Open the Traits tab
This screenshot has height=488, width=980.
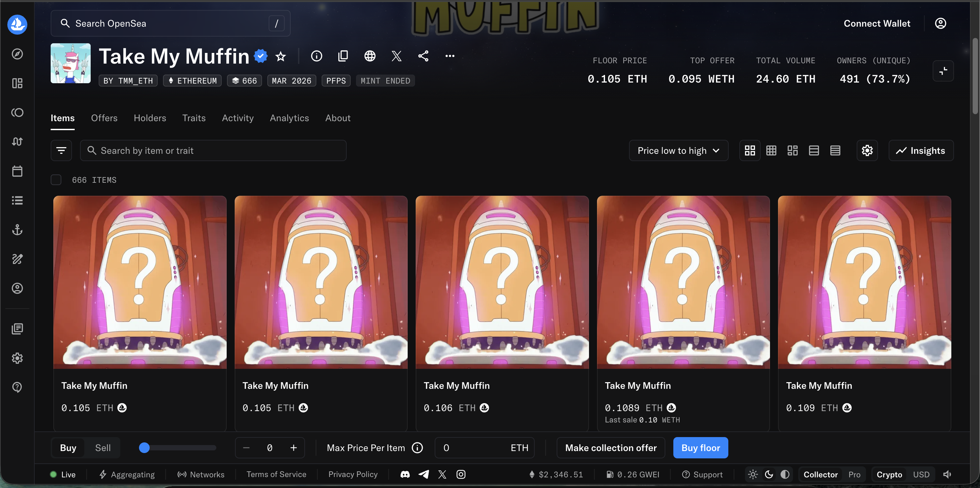(194, 118)
